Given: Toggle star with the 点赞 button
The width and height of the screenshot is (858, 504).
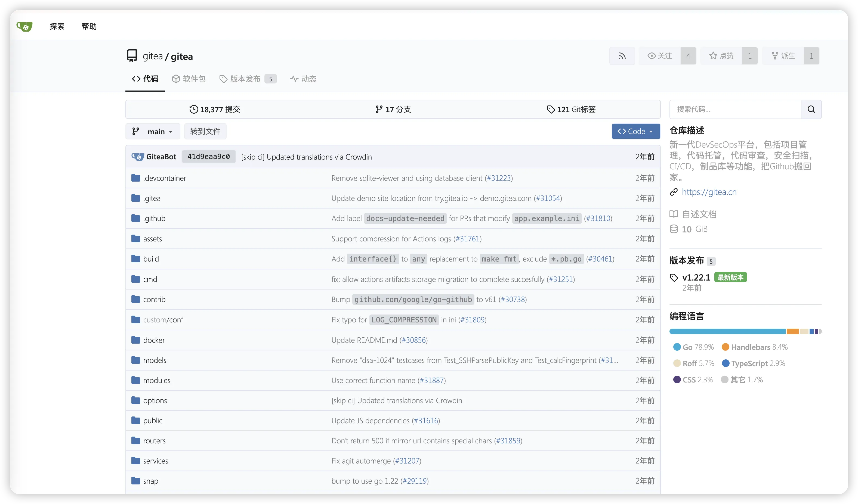Looking at the screenshot, I should (x=721, y=56).
